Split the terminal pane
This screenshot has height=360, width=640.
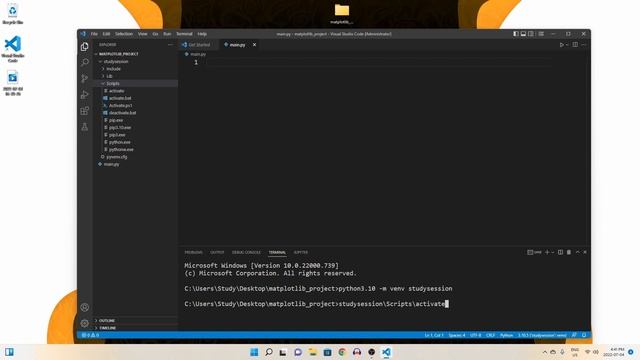tap(560, 252)
